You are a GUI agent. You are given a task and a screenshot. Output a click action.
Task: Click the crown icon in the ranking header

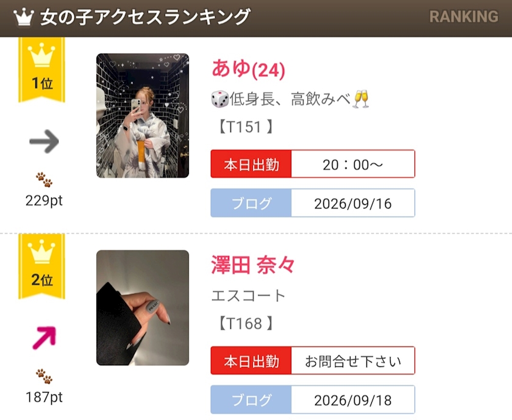coord(24,17)
